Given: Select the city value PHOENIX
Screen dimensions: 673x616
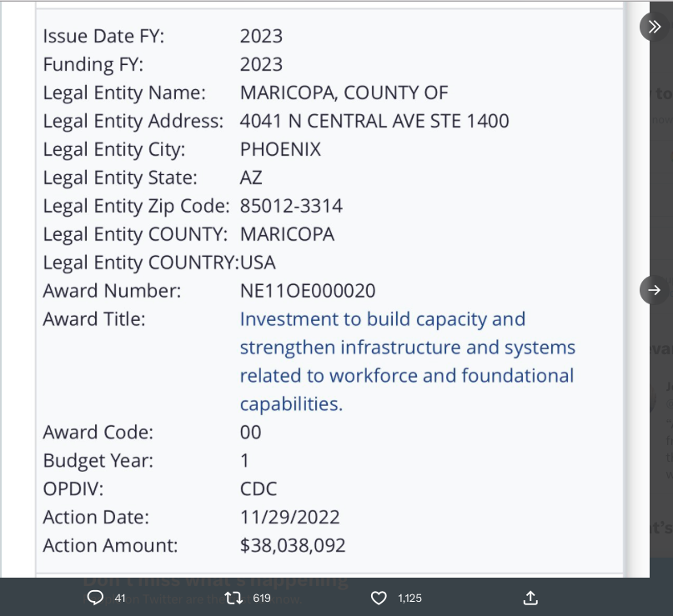Looking at the screenshot, I should [x=280, y=150].
